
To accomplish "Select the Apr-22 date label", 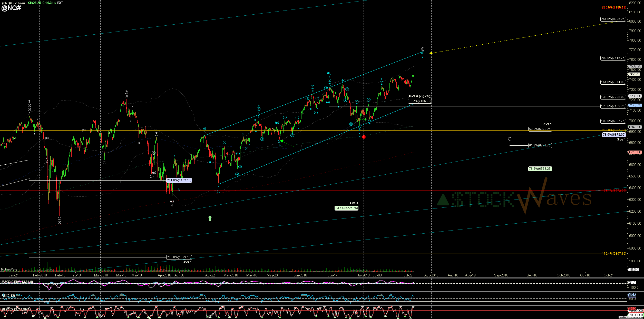I will (x=210, y=275).
